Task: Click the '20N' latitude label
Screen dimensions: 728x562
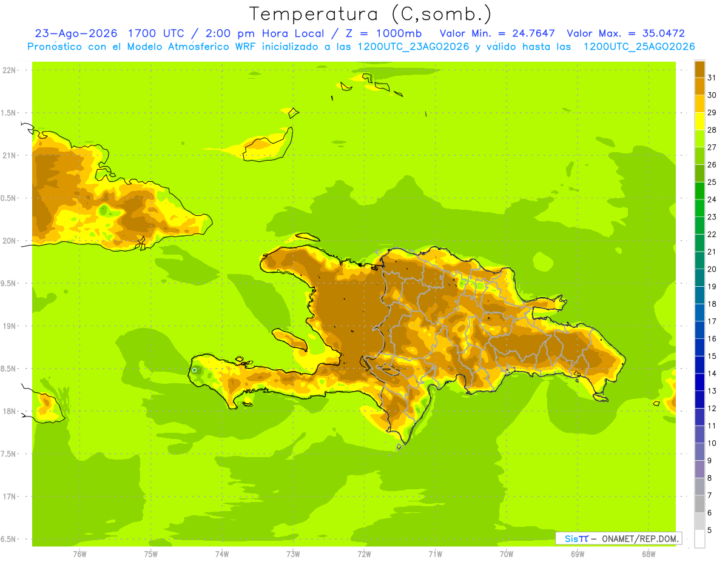Action: pyautogui.click(x=9, y=241)
